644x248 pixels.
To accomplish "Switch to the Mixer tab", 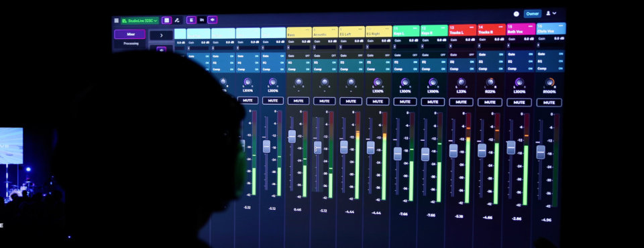I will [129, 34].
